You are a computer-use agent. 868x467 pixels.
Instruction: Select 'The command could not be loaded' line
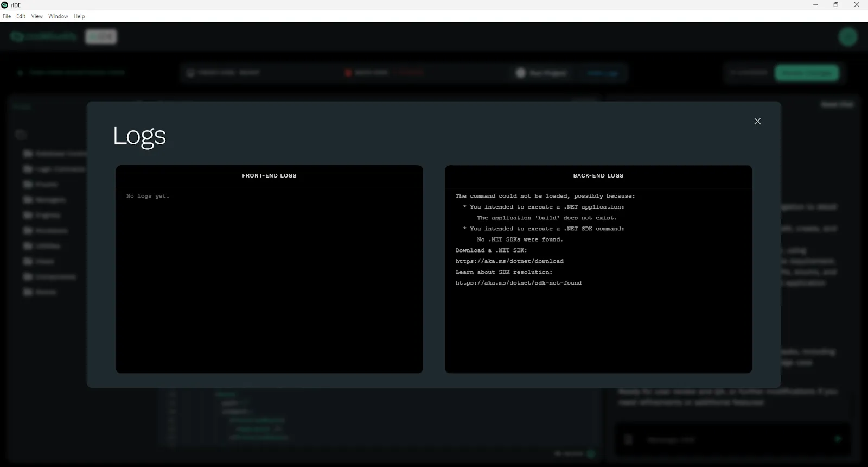point(545,196)
